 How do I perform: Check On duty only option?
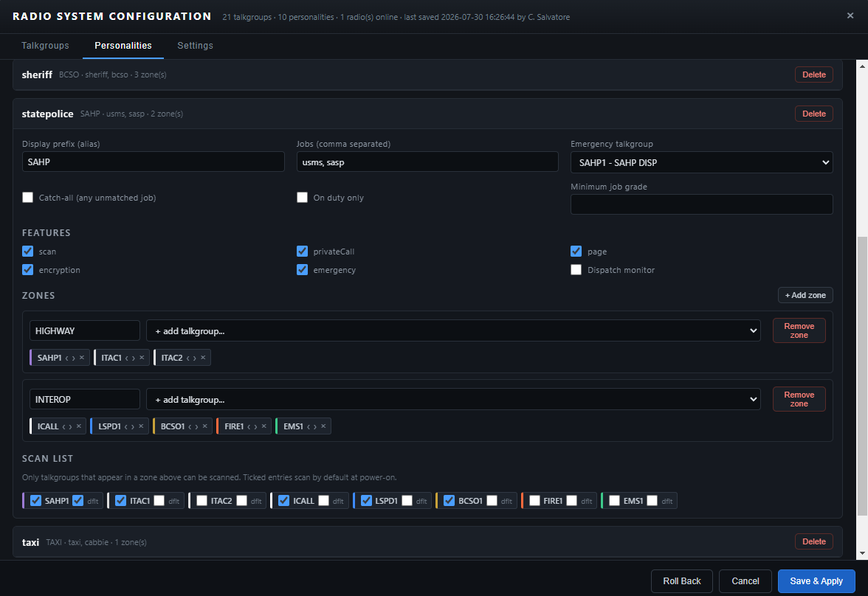coord(303,198)
